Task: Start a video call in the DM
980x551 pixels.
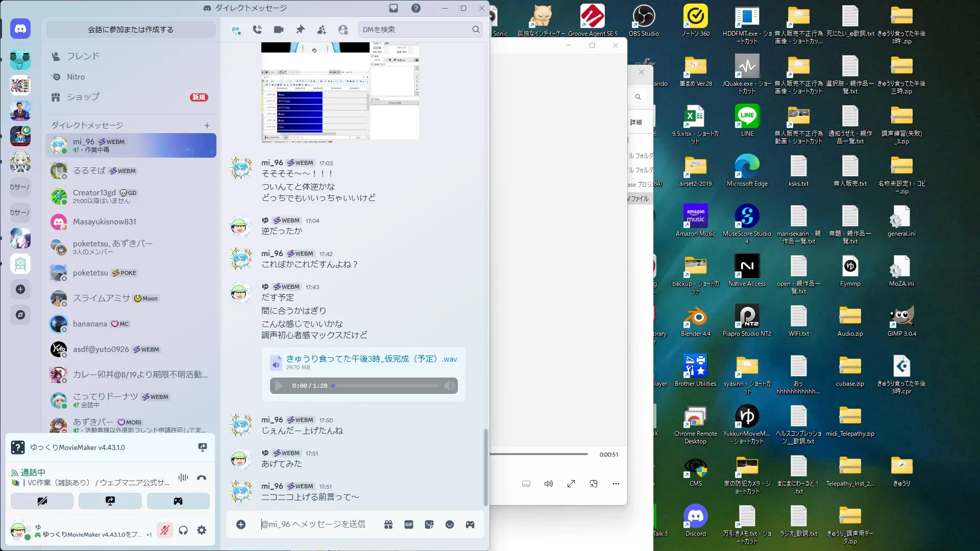Action: [279, 30]
